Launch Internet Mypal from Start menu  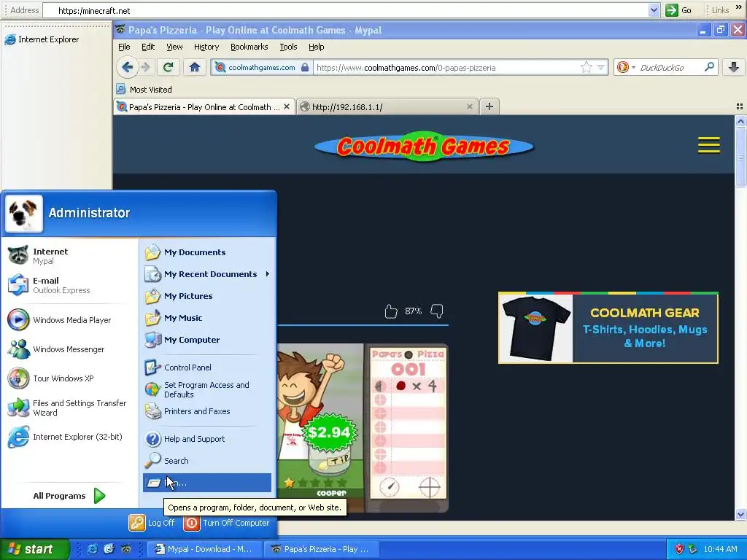coord(69,256)
